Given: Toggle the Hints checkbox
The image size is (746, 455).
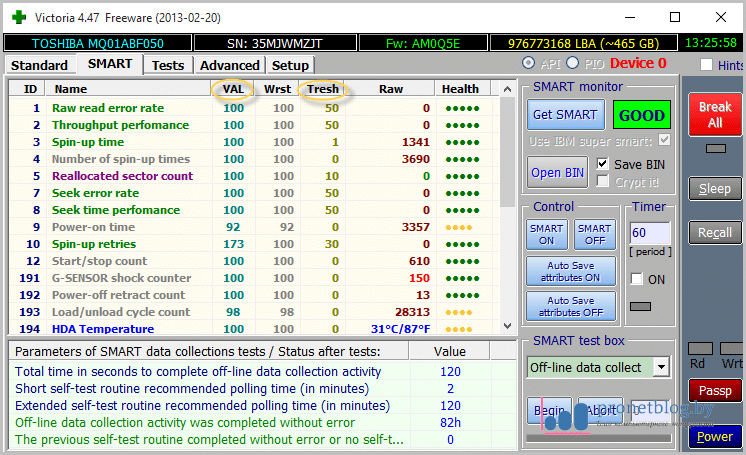Looking at the screenshot, I should pos(707,65).
